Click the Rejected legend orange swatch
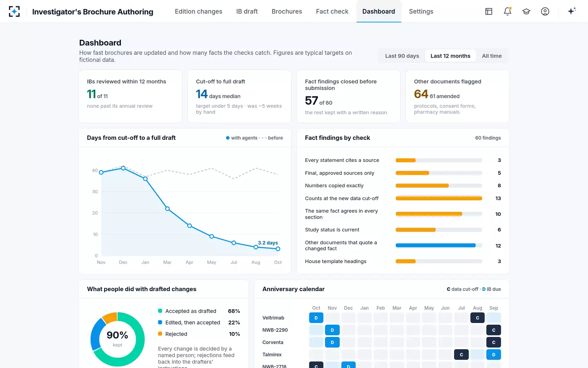 pos(160,334)
